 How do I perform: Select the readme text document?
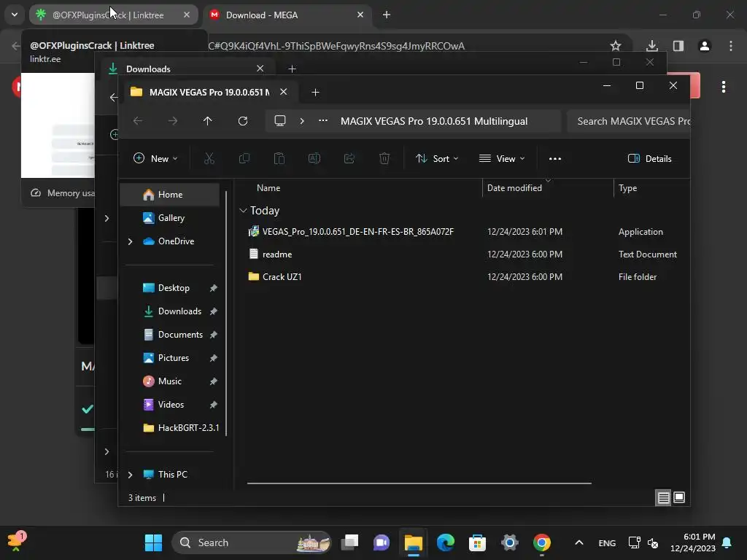click(x=270, y=254)
